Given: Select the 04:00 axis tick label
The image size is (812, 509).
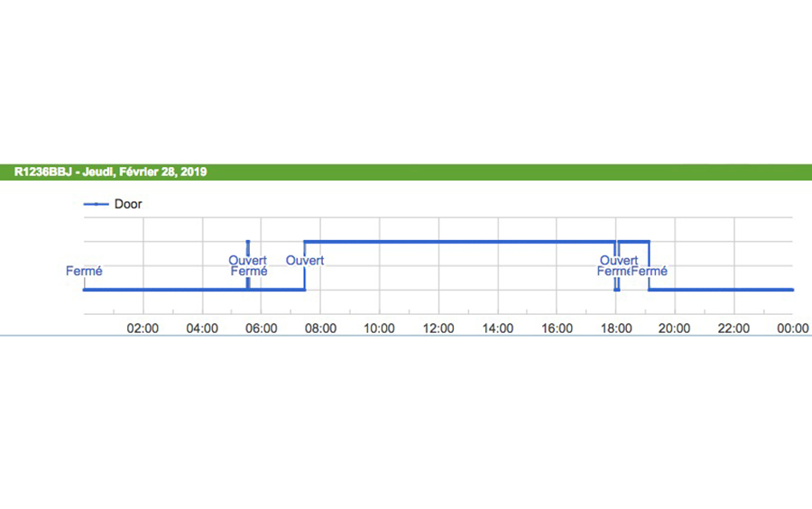Looking at the screenshot, I should pos(202,329).
